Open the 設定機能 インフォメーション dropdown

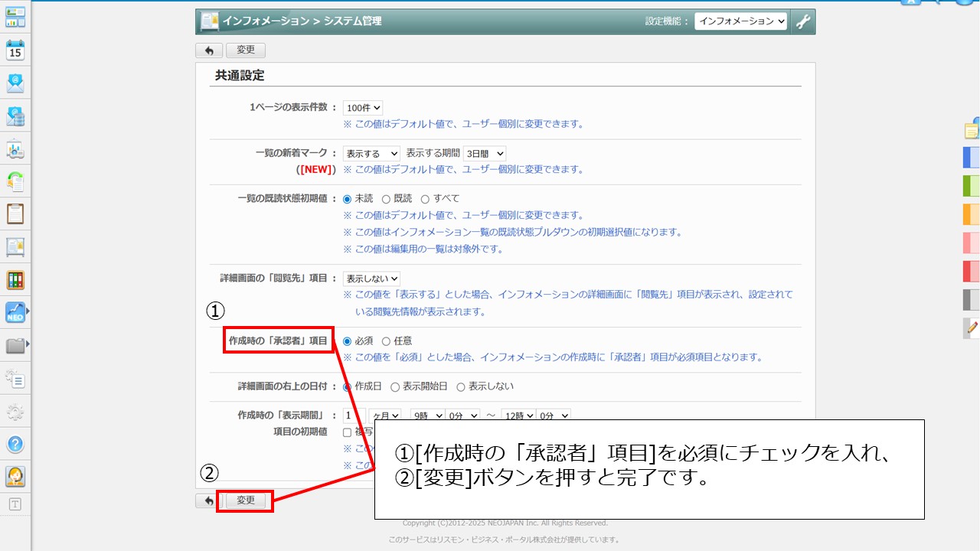(740, 21)
